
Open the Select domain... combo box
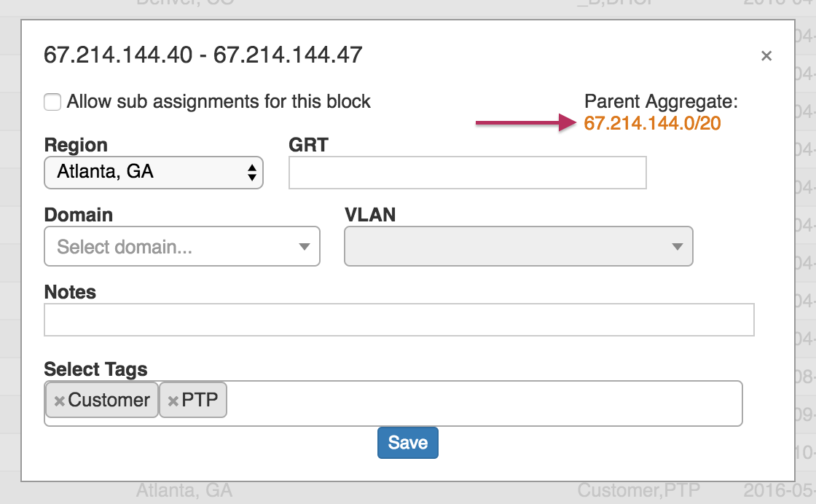[181, 246]
